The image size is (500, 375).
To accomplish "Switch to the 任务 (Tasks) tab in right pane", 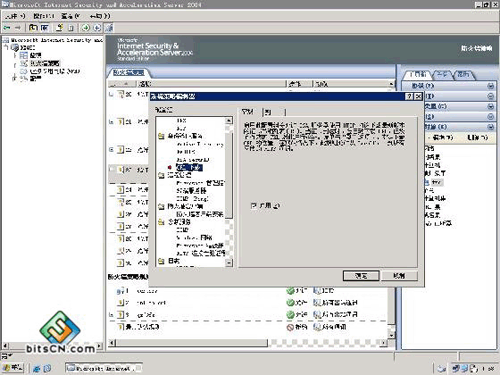I will (x=442, y=75).
